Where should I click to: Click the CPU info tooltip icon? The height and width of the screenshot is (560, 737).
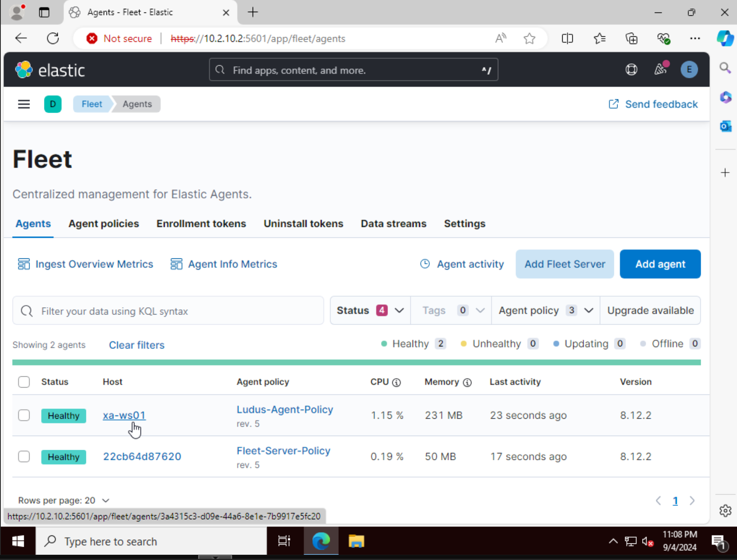pos(397,382)
